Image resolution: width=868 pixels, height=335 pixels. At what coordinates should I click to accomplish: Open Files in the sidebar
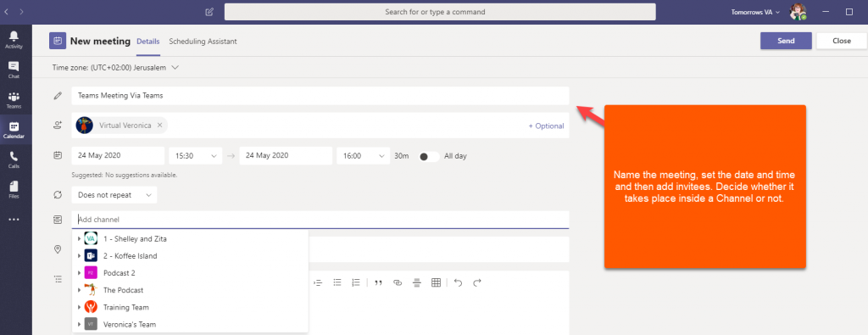click(x=14, y=189)
